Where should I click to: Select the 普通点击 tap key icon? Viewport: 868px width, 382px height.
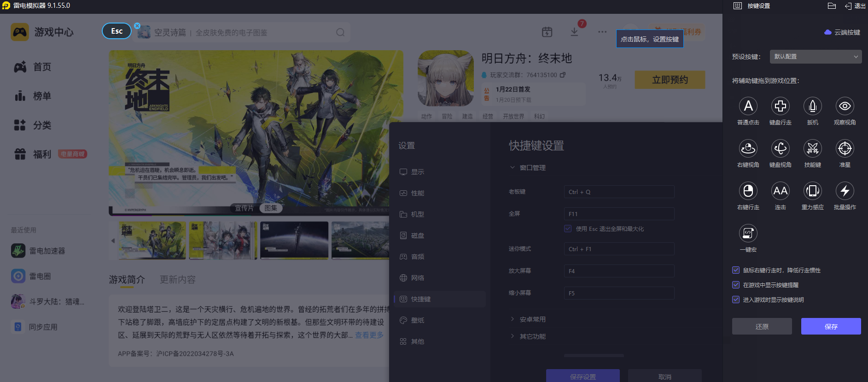point(748,106)
